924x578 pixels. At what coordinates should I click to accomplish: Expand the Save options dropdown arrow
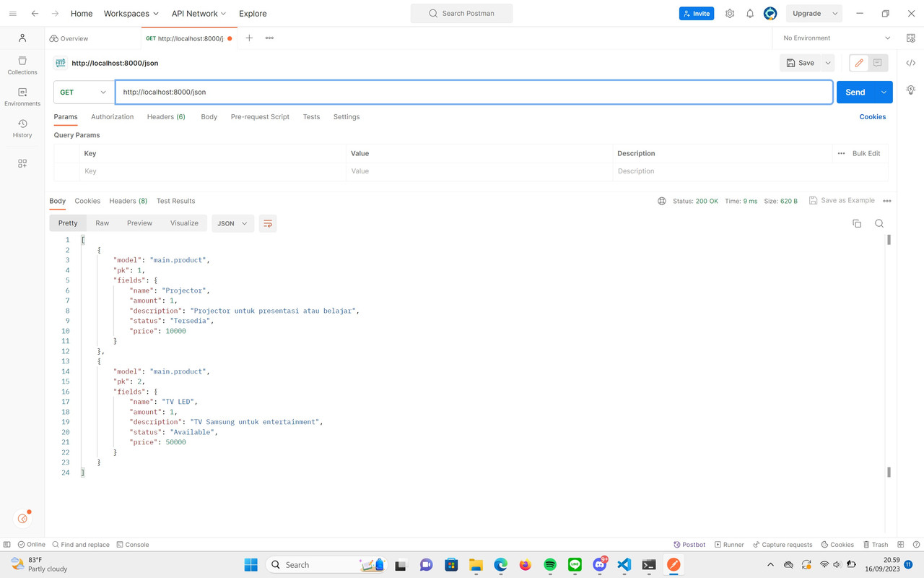pos(828,63)
